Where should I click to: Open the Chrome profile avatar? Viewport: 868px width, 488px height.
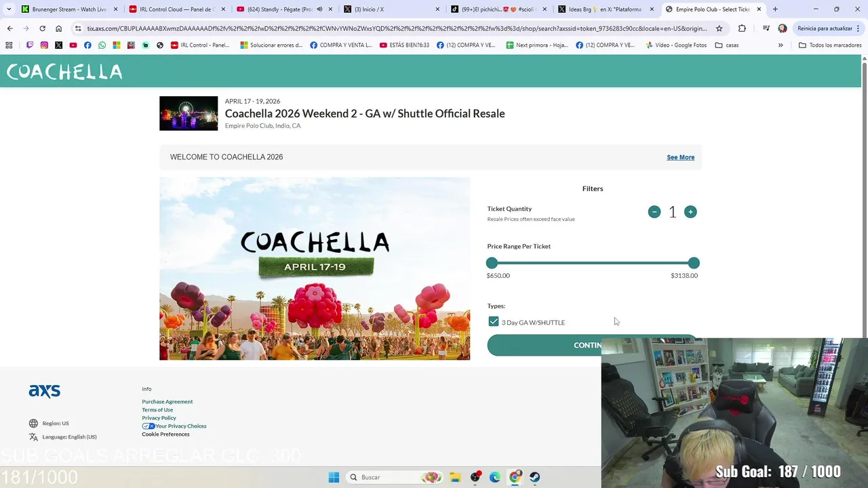pyautogui.click(x=783, y=28)
